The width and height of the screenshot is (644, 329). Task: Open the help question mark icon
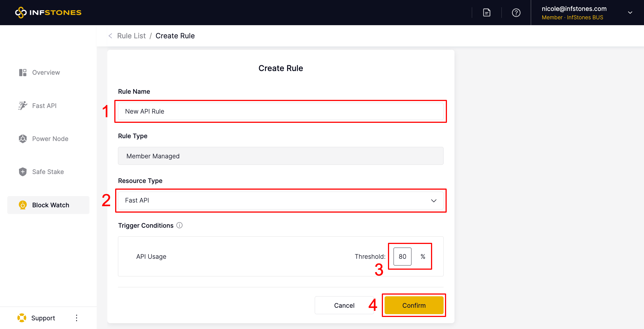(x=516, y=13)
